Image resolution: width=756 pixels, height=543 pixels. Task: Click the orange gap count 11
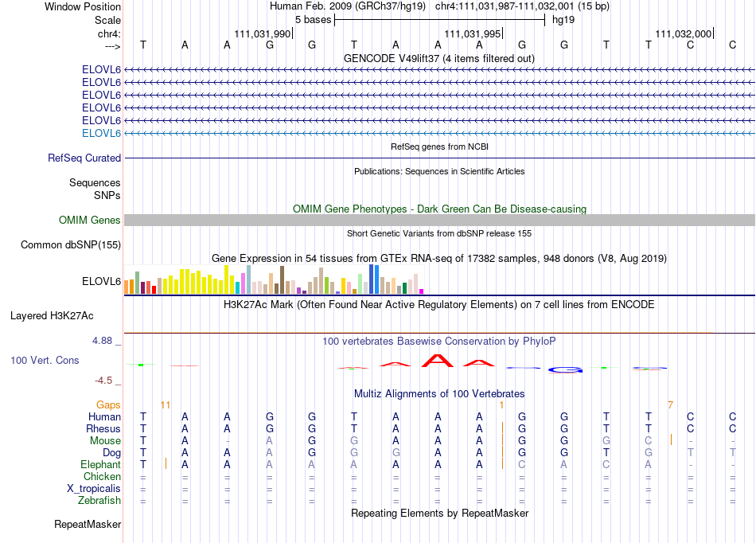166,404
